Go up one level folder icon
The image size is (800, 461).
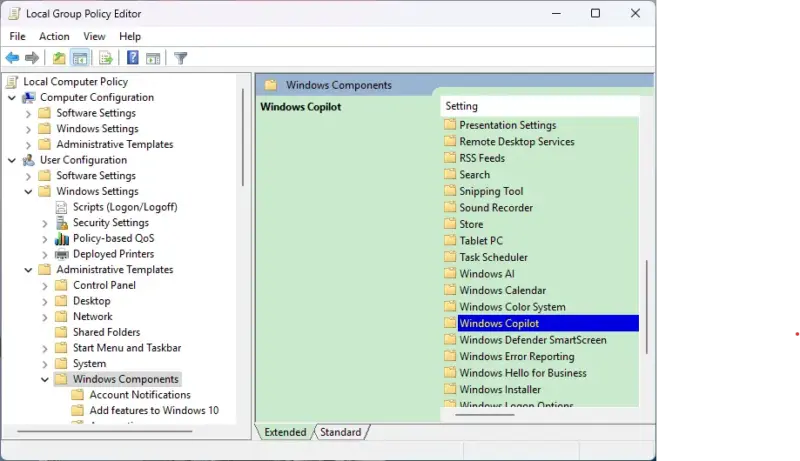click(59, 58)
